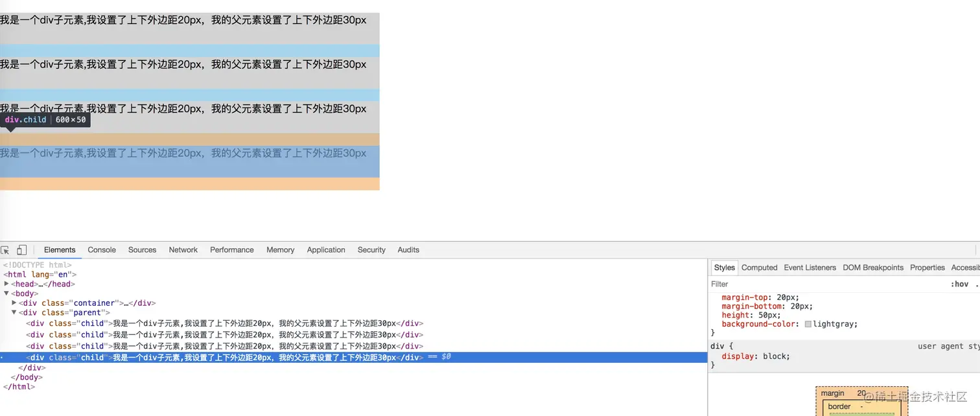The height and width of the screenshot is (416, 980).
Task: Open the Elements tab
Action: click(60, 250)
